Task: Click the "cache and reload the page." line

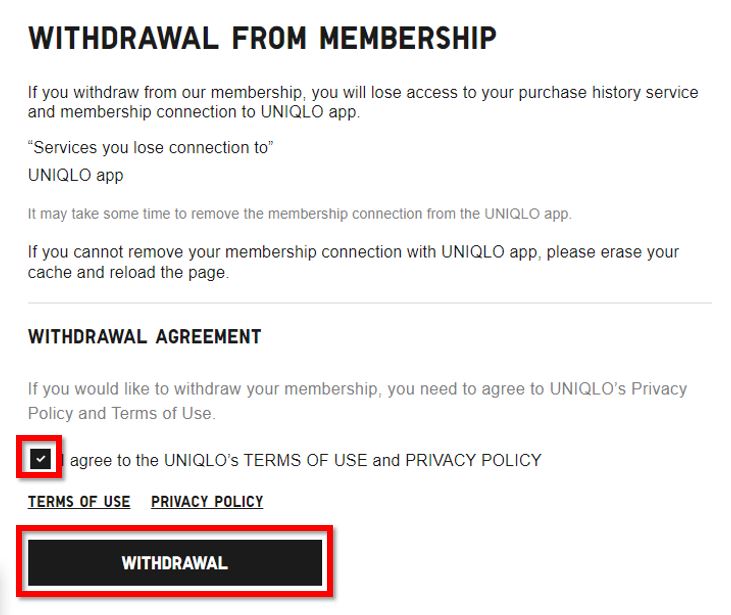Action: coord(128,272)
